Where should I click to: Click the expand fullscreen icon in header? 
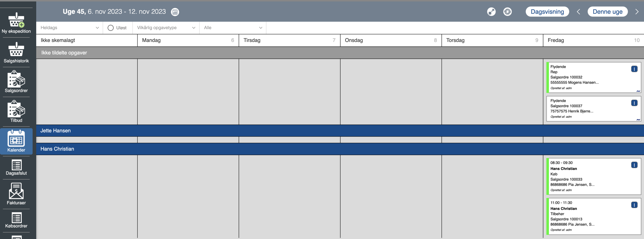click(491, 12)
